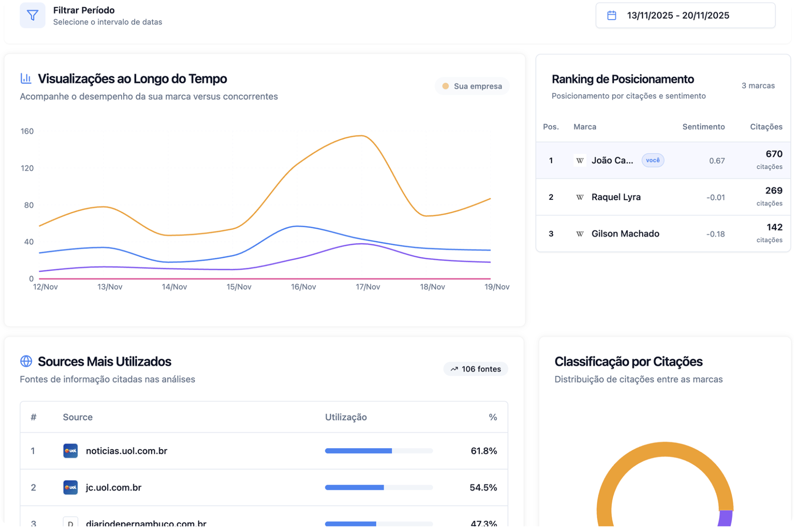Click the Wikipedia icon next to Raquel Lyra
The width and height of the screenshot is (794, 532).
tap(580, 197)
